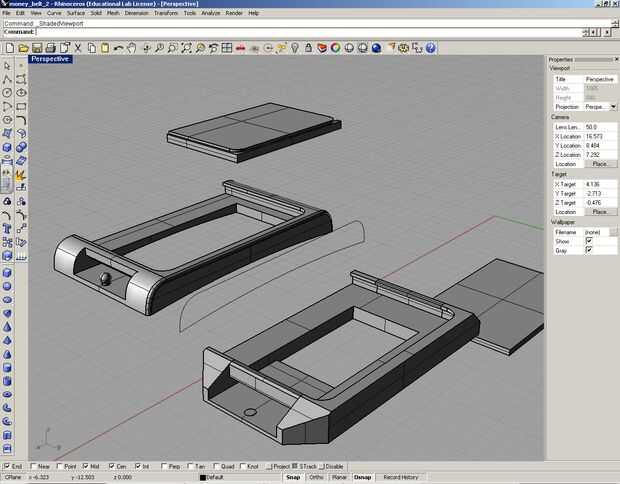Click the Open file folder icon
The height and width of the screenshot is (484, 620).
tap(23, 48)
